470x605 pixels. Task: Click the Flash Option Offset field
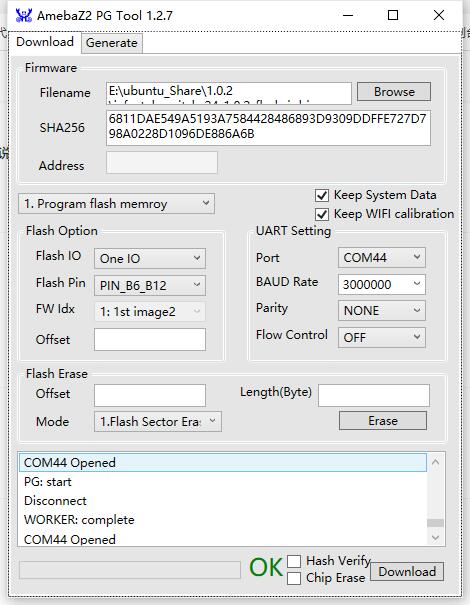(150, 339)
